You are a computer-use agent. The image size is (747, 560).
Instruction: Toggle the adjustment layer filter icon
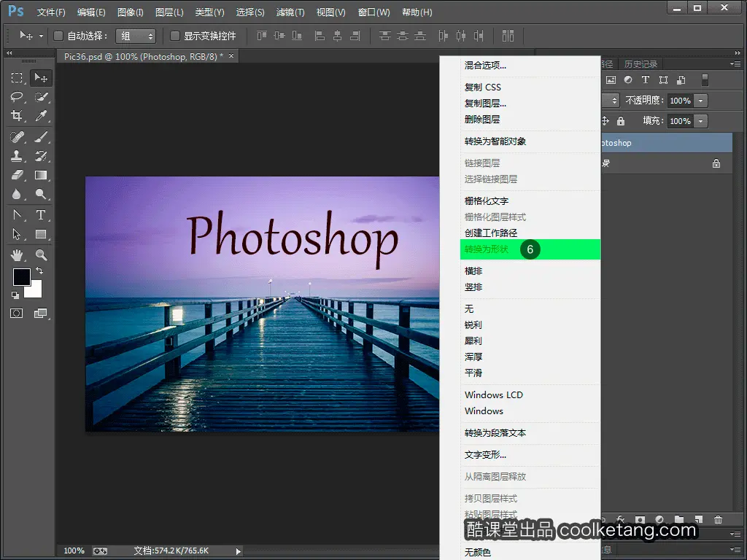[628, 80]
